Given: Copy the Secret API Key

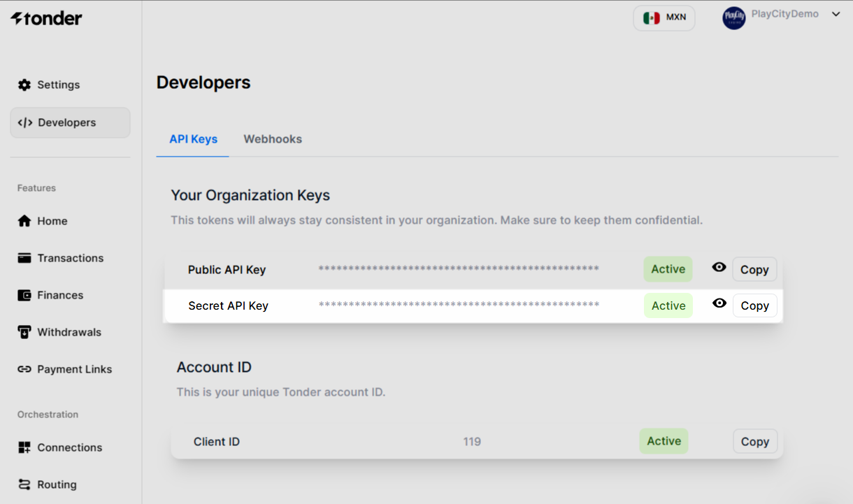Looking at the screenshot, I should pyautogui.click(x=754, y=305).
